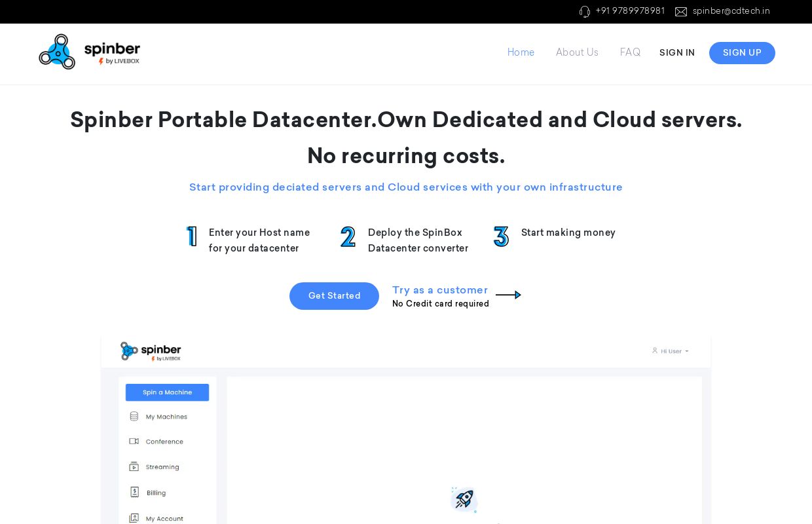Click the SIGN UP button

742,53
